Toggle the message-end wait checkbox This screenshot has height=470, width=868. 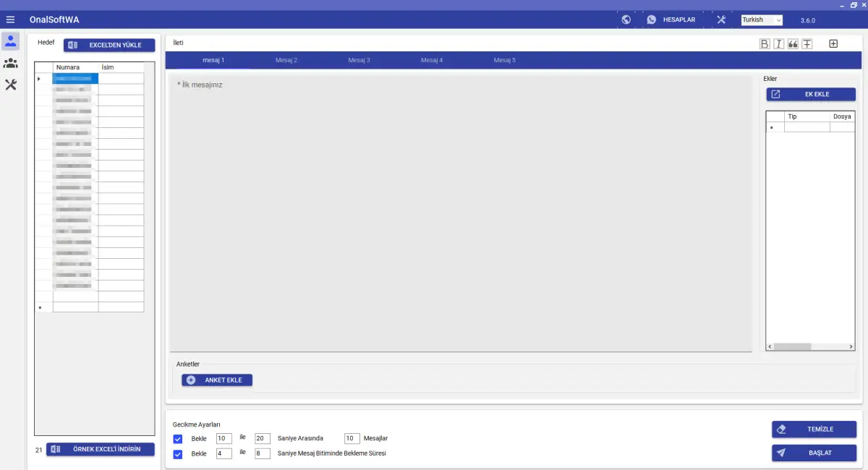click(178, 454)
